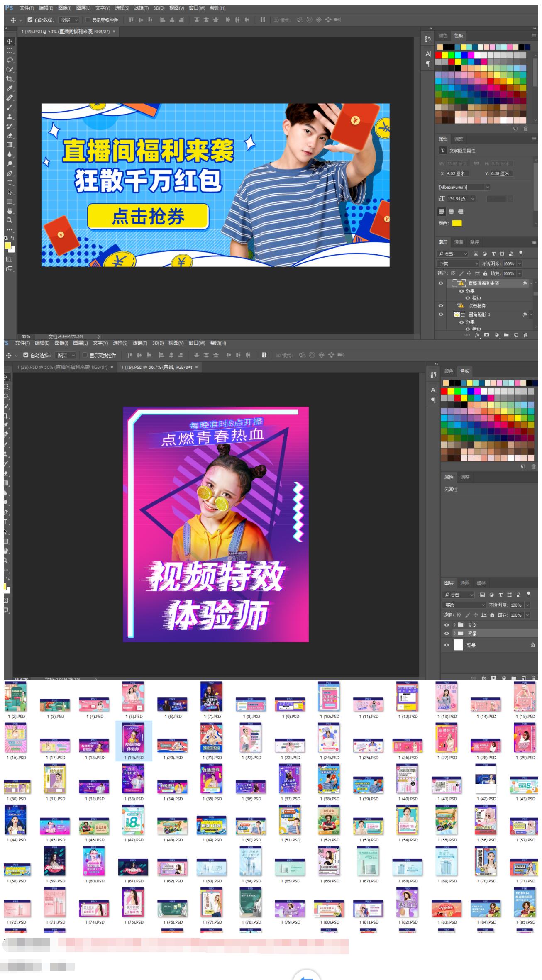Click the yellow 颜色 text color swatch
The width and height of the screenshot is (542, 980).
[457, 223]
